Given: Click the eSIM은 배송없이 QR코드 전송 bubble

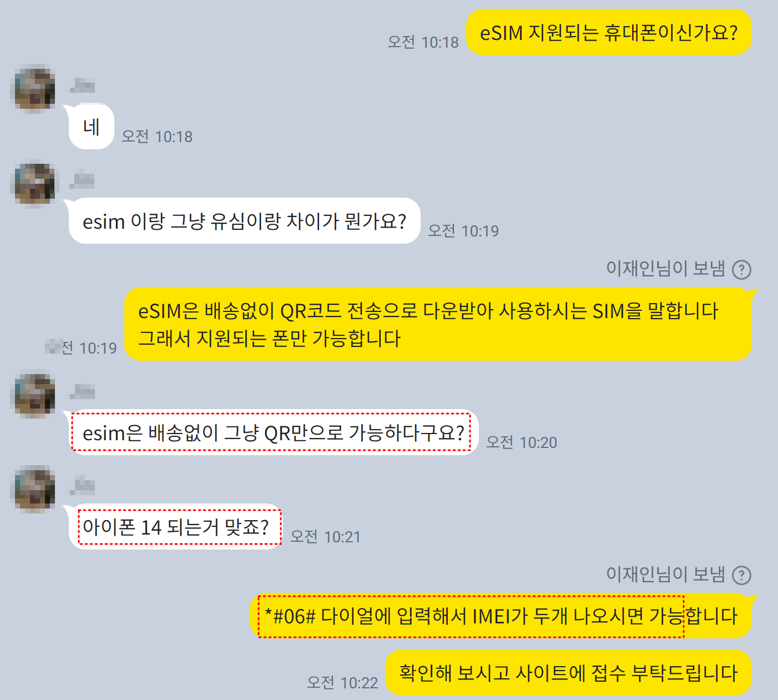Looking at the screenshot, I should coord(438,324).
